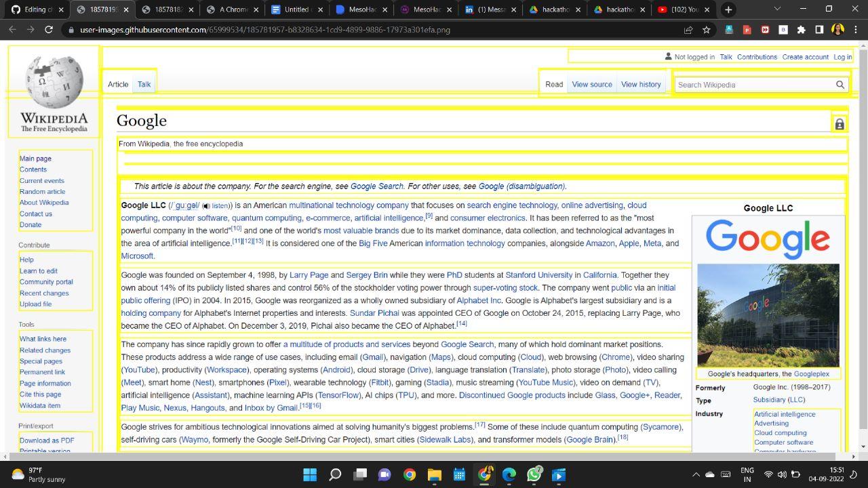The width and height of the screenshot is (868, 488).
Task: Click the browser Forward arrow
Action: pyautogui.click(x=31, y=30)
